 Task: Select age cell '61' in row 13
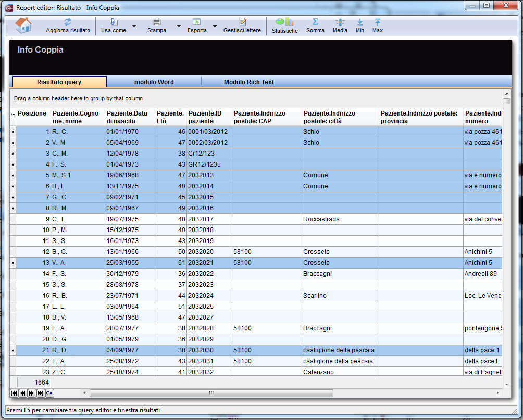click(x=171, y=263)
